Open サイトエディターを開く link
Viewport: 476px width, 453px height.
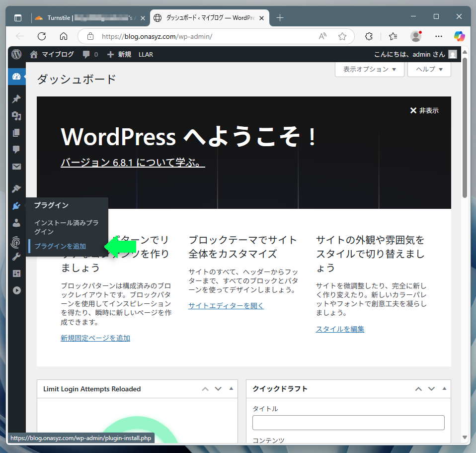226,306
